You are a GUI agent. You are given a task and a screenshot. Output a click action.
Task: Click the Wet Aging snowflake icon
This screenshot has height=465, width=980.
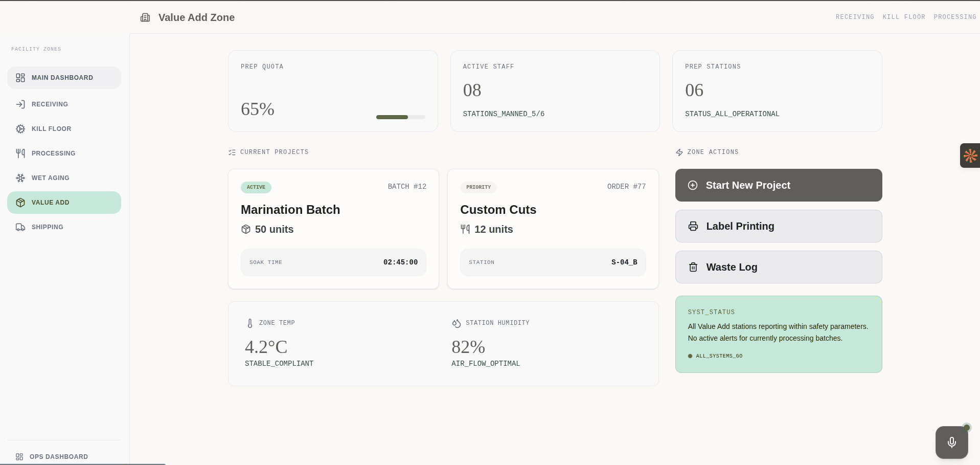coord(20,178)
